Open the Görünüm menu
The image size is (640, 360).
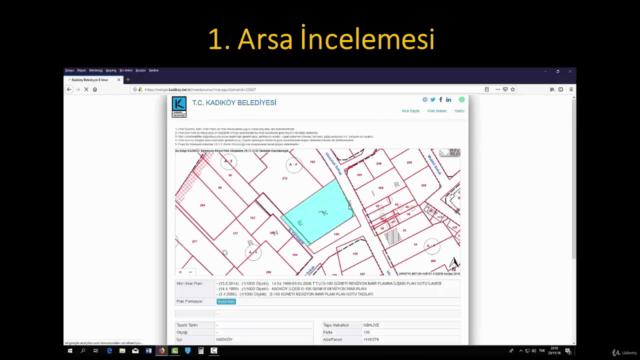(96, 71)
